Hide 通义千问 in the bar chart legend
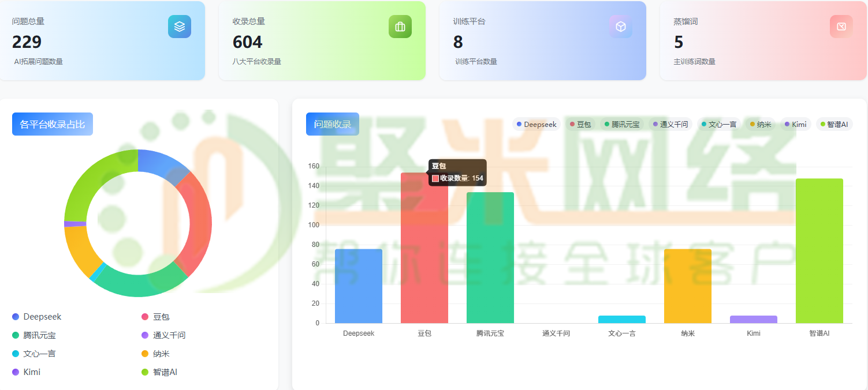 tap(670, 124)
